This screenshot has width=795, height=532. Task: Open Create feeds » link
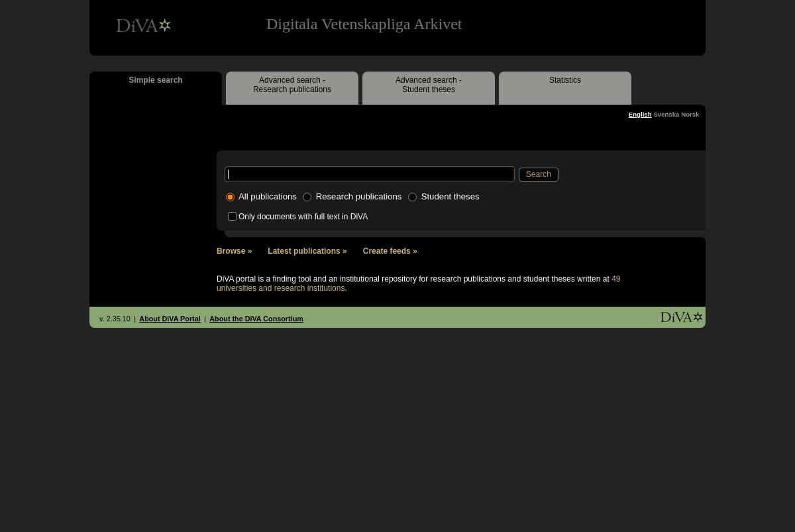(x=390, y=251)
